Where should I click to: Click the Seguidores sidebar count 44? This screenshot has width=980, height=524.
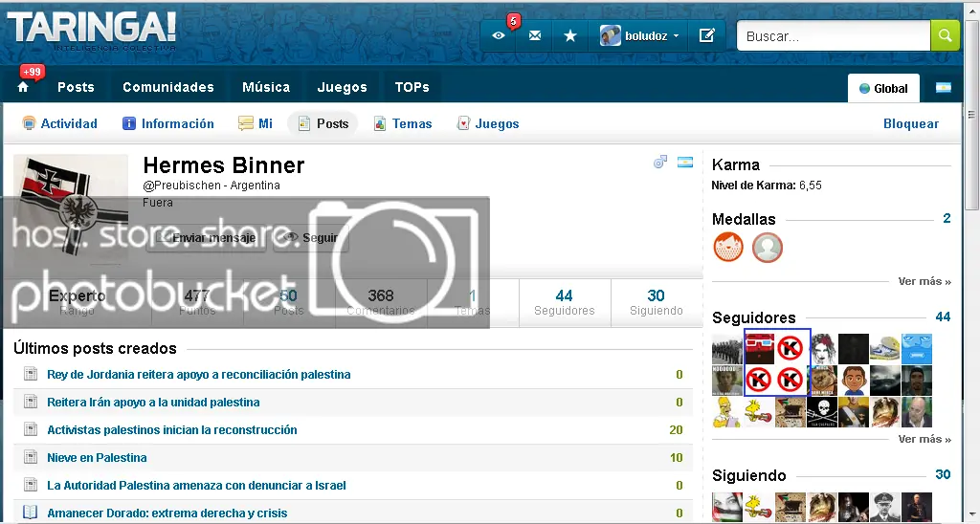click(943, 317)
